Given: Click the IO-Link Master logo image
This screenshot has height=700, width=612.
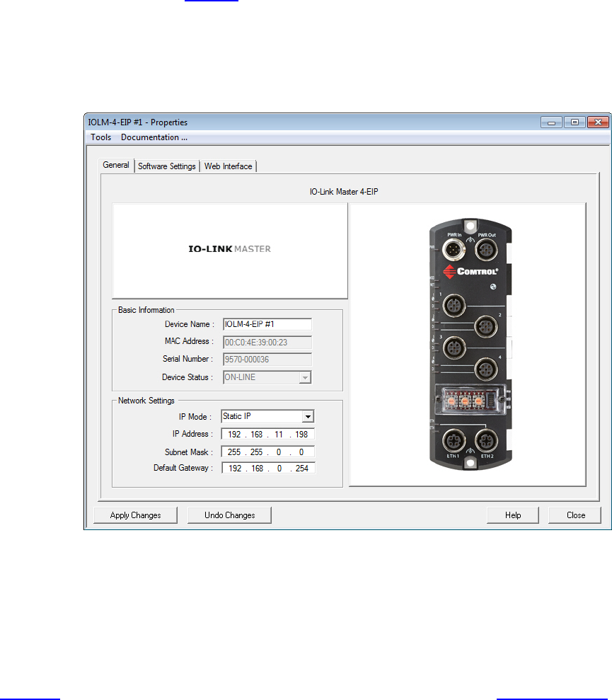Looking at the screenshot, I should 230,251.
